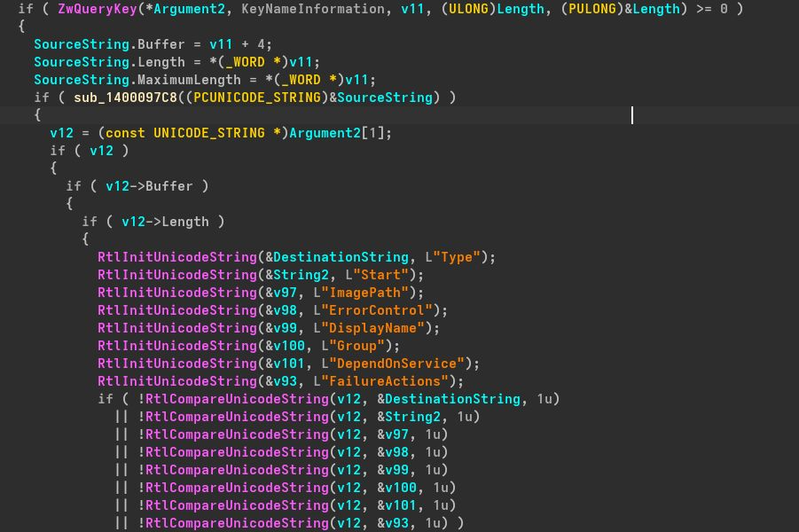Image resolution: width=799 pixels, height=532 pixels.
Task: Click the v12->Buffer condition
Action: (149, 186)
